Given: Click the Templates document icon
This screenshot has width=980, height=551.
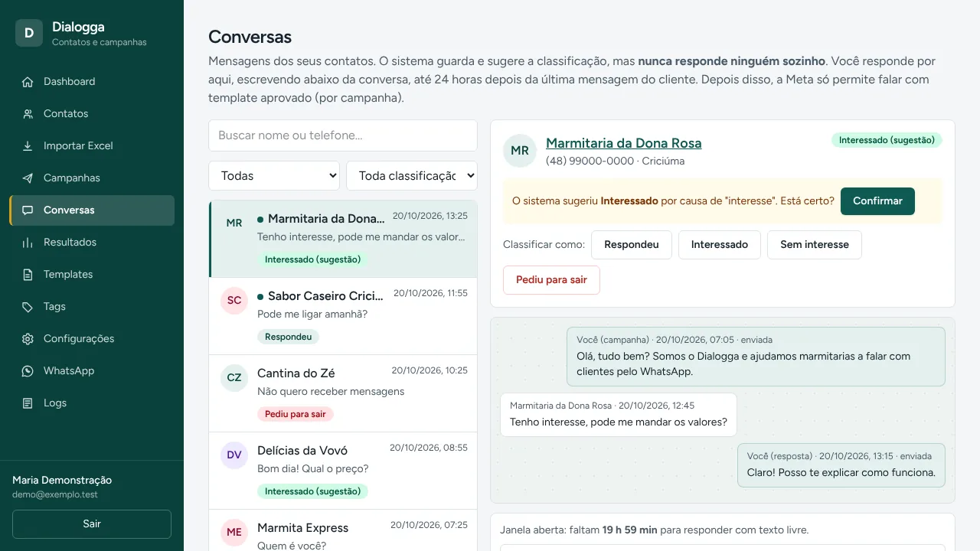Looking at the screenshot, I should pyautogui.click(x=28, y=275).
